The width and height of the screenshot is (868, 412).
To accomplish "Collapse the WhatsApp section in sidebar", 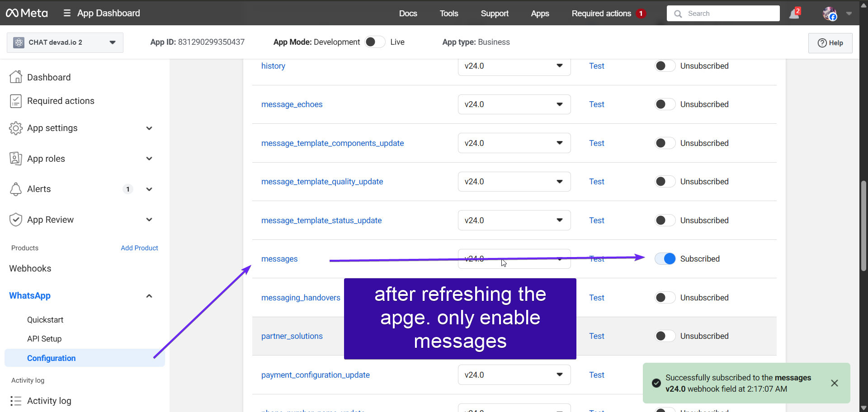I will coord(149,296).
